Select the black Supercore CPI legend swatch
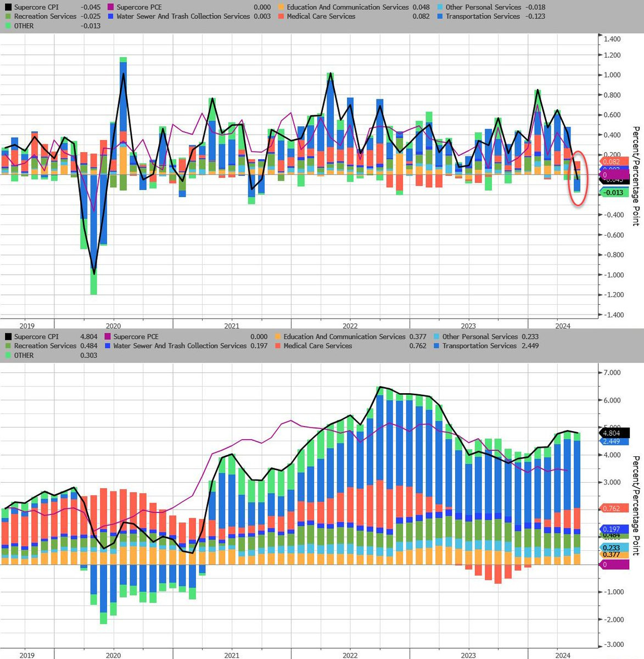 8,7
